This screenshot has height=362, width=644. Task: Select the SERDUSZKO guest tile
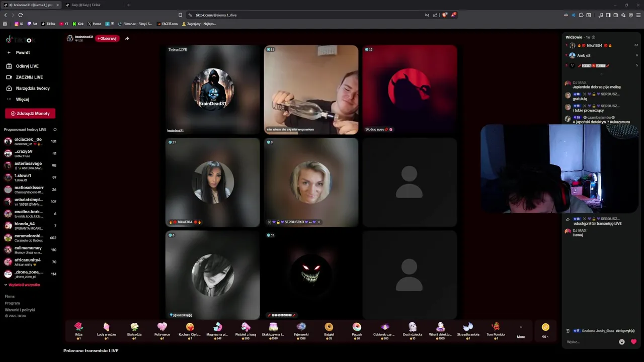click(x=311, y=183)
